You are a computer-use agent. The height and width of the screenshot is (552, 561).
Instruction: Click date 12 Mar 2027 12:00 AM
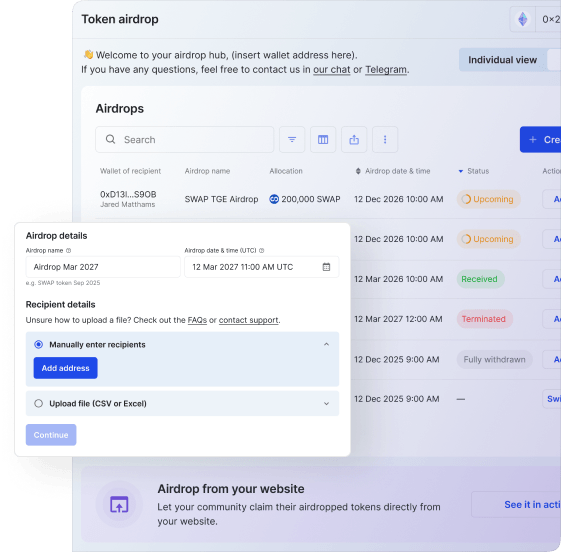tap(398, 319)
